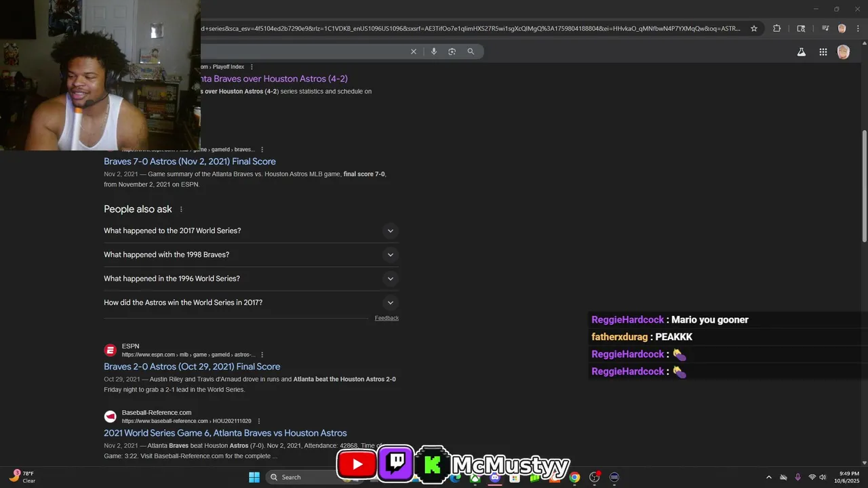Search by image with Lens icon
Screen dimensions: 868x488
point(452,52)
